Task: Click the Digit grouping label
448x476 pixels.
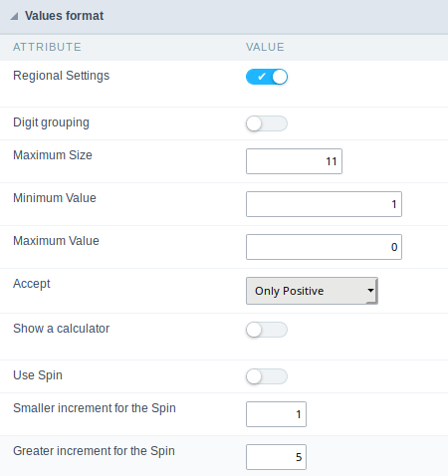Action: tap(51, 122)
